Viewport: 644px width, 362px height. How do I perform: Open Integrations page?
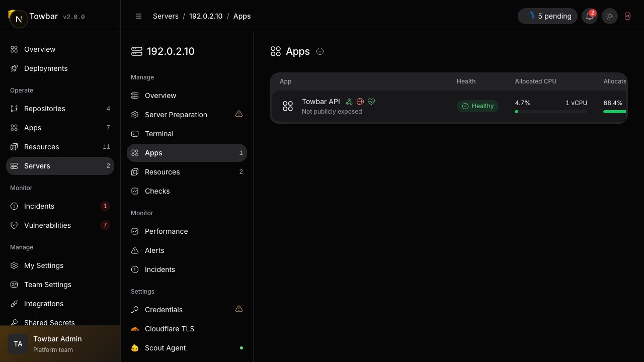tap(60, 304)
